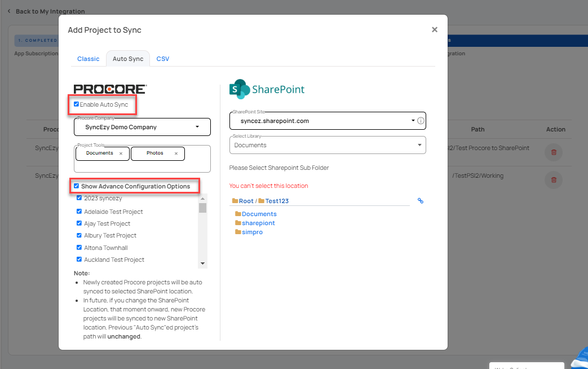Delete the Test Procore to SharePoint row
Image resolution: width=588 pixels, height=369 pixels.
point(554,152)
